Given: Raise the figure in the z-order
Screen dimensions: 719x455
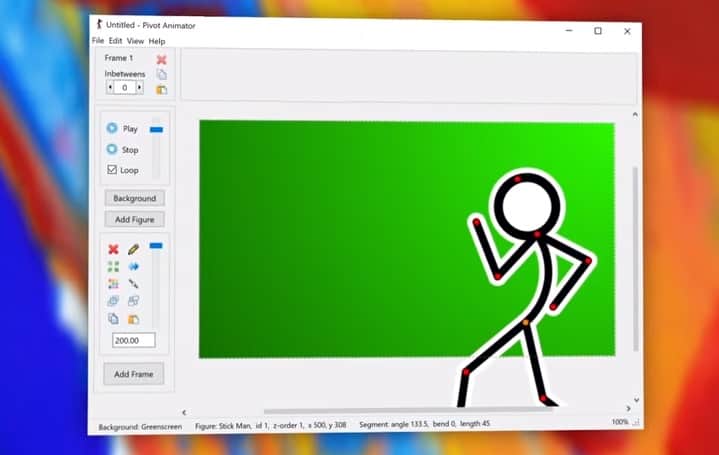Looking at the screenshot, I should pyautogui.click(x=113, y=301).
